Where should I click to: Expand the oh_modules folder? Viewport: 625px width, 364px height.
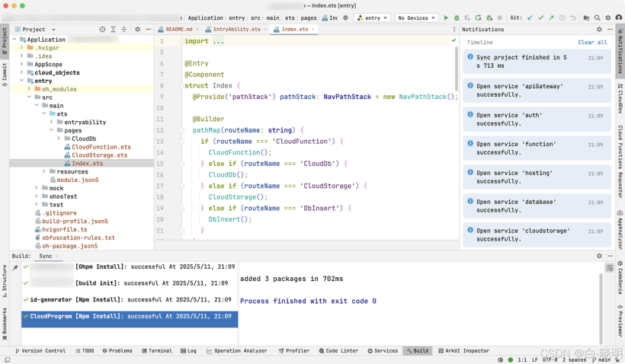(29, 89)
